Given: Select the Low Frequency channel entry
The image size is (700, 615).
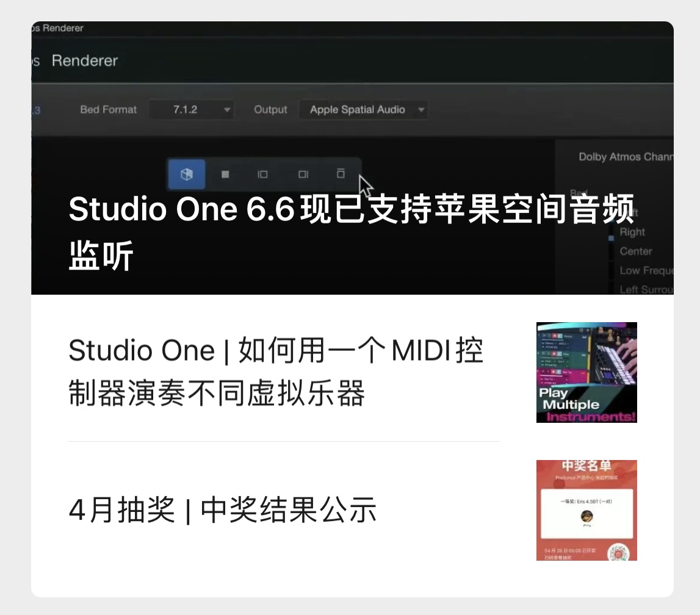Looking at the screenshot, I should click(x=646, y=270).
